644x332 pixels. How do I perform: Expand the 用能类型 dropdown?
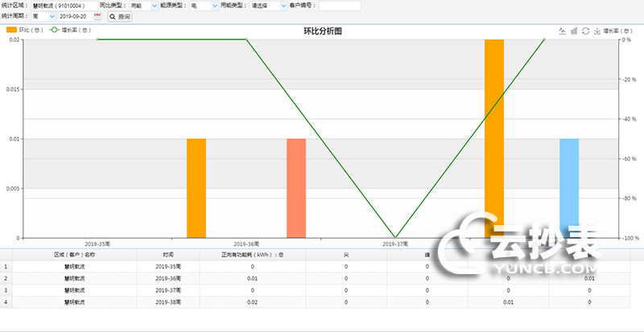[282, 6]
